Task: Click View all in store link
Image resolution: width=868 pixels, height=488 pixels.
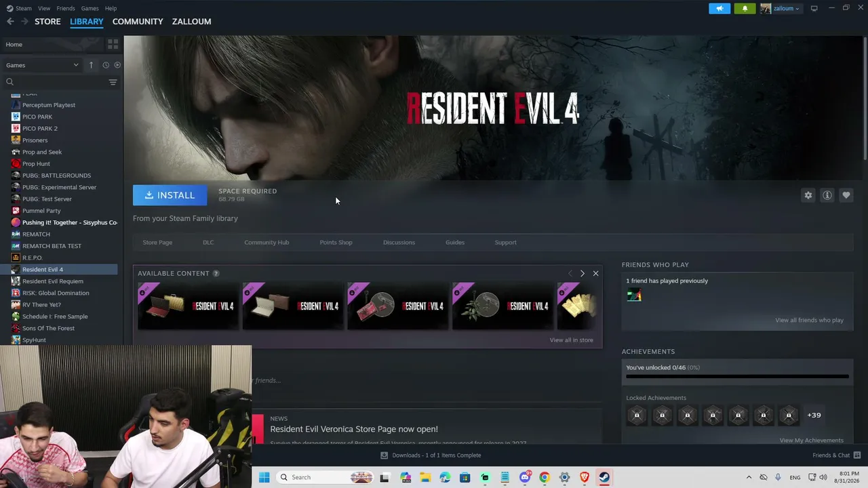Action: [572, 340]
